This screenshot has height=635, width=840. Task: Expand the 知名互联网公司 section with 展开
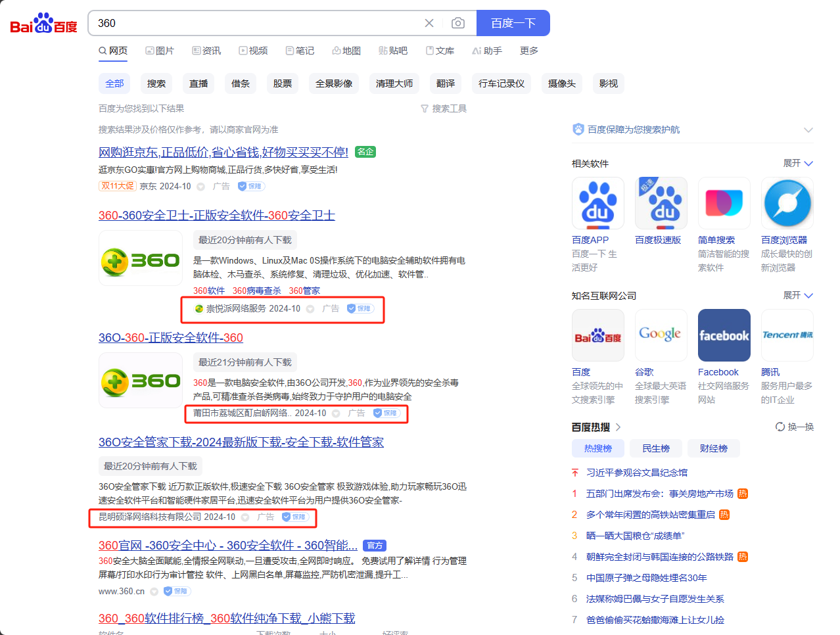798,295
